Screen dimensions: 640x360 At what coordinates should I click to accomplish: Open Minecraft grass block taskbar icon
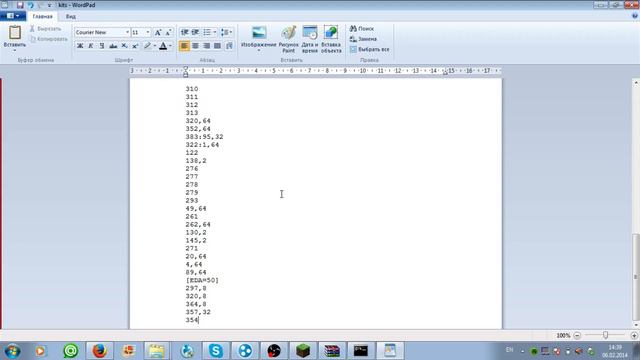click(x=303, y=351)
